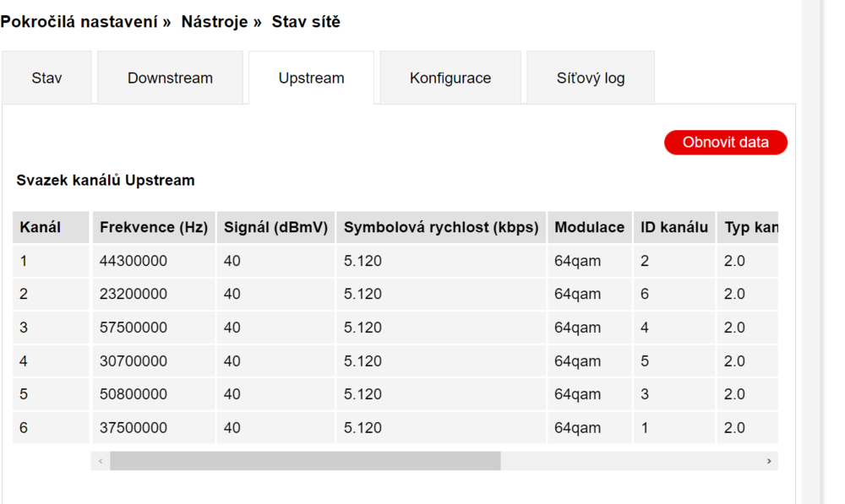Click the 37500000 frequency in row 6

click(134, 428)
